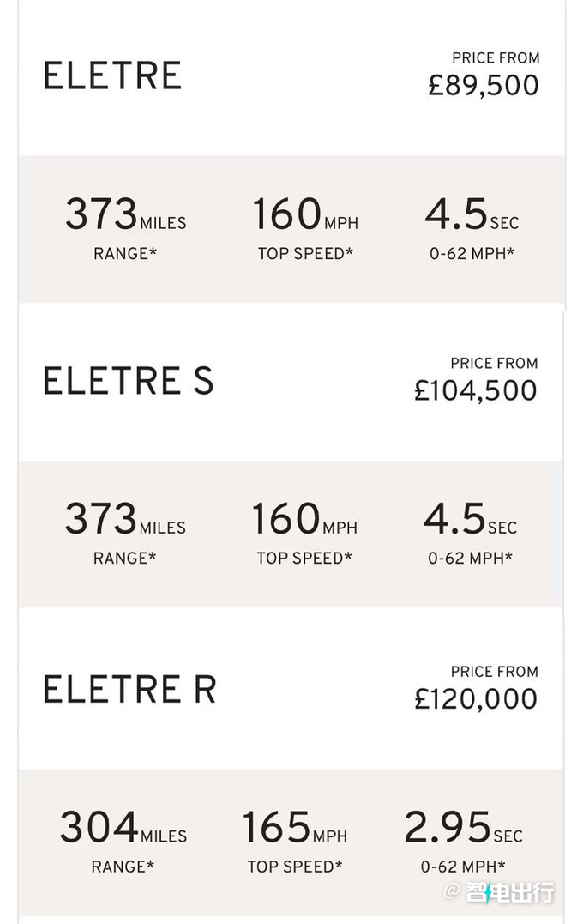Viewport: 583px width, 924px height.
Task: Click the £120,000 price for ELETRE R
Action: point(476,699)
